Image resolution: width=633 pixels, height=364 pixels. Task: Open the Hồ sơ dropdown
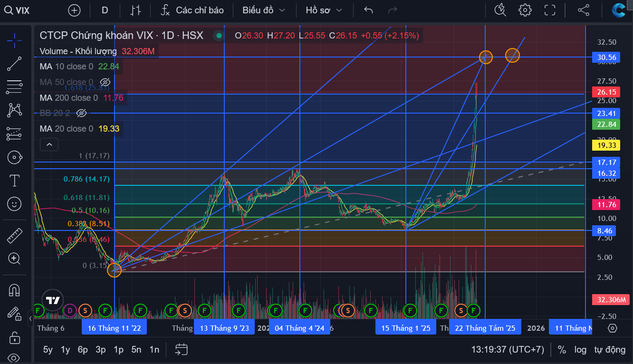[324, 10]
